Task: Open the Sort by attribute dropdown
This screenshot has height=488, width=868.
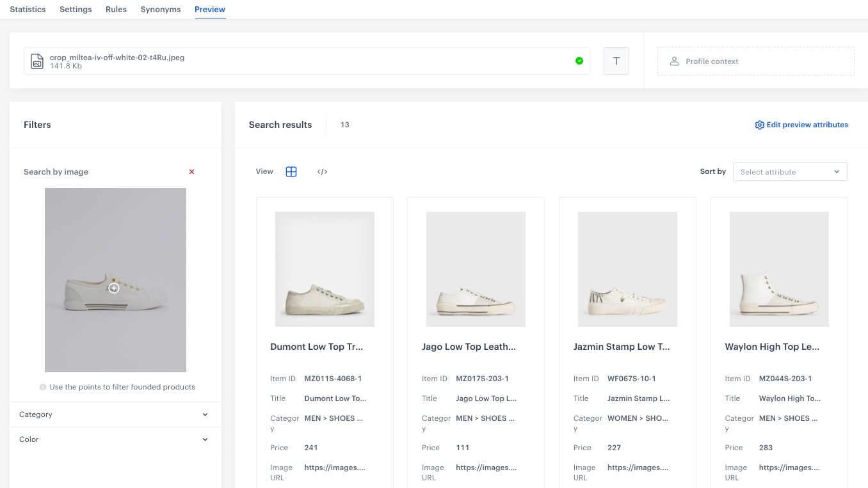Action: (x=790, y=171)
